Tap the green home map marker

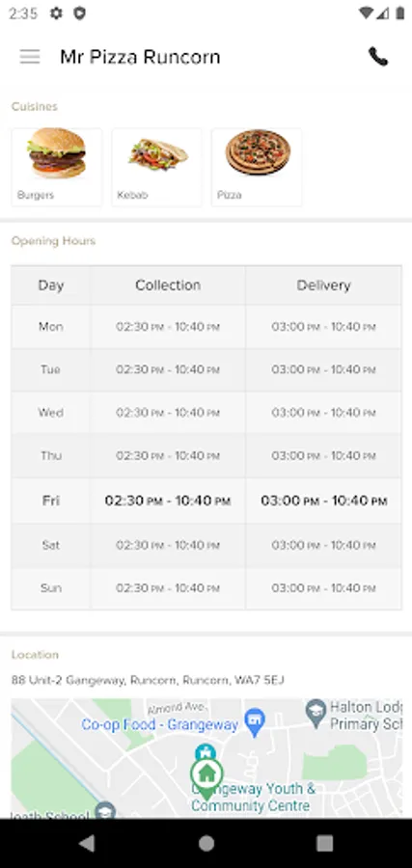click(206, 775)
